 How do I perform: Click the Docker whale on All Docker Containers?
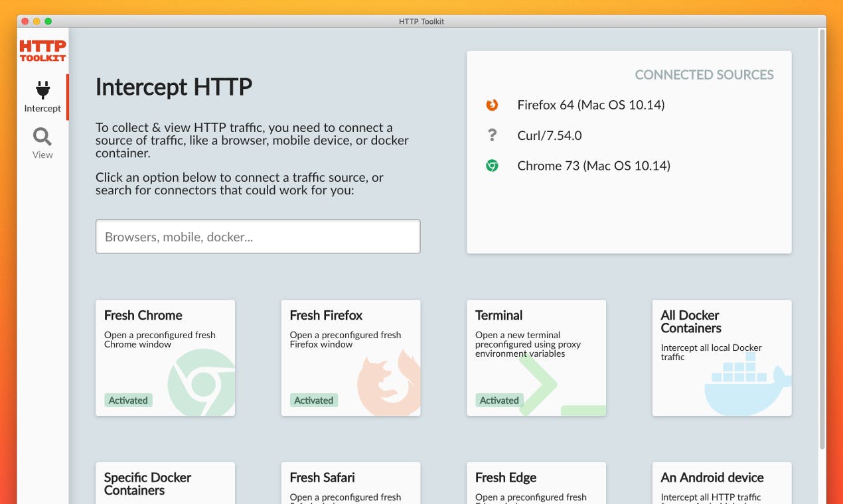pyautogui.click(x=747, y=383)
